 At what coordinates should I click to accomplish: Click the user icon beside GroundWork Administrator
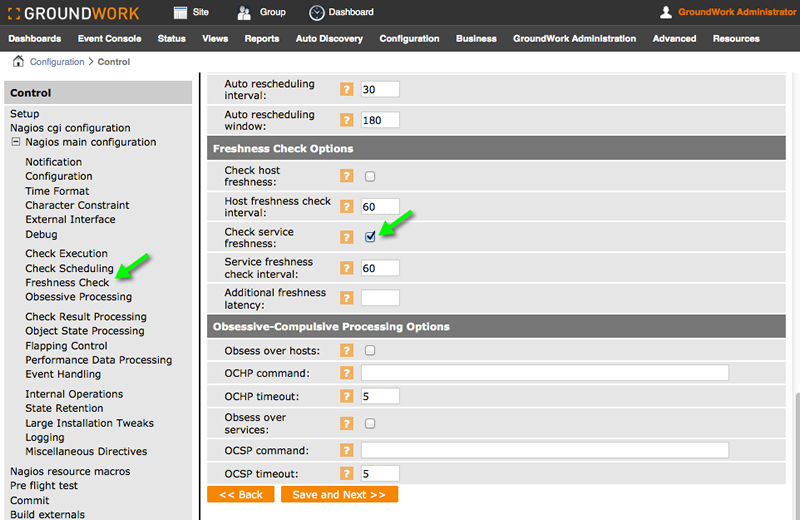(x=666, y=12)
